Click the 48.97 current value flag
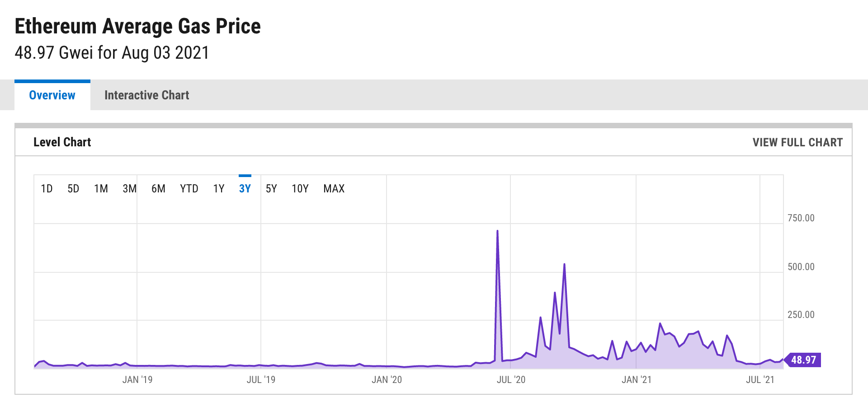The width and height of the screenshot is (868, 411). (803, 360)
